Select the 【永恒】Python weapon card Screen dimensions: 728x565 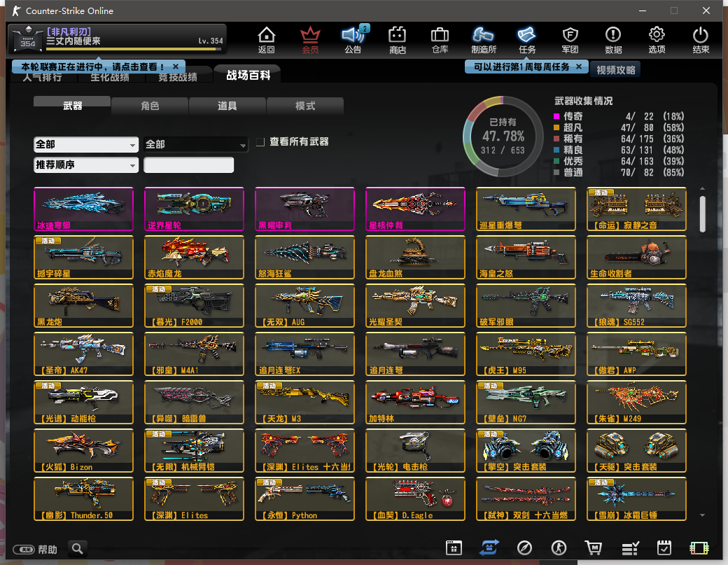(304, 498)
